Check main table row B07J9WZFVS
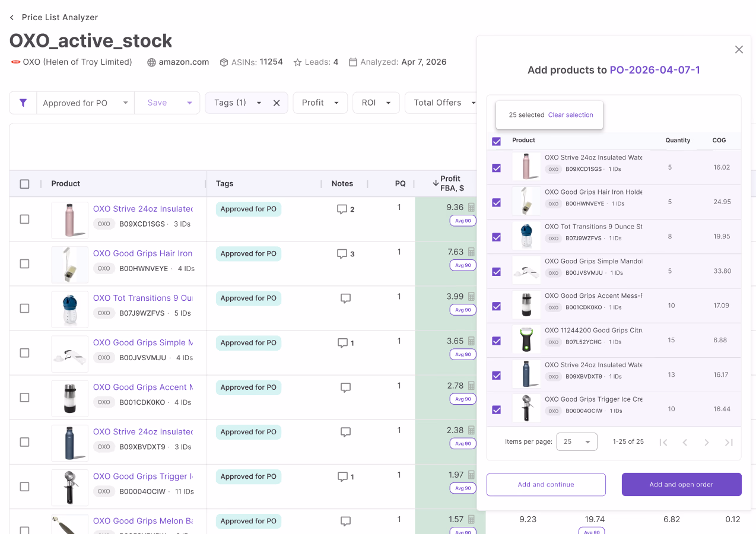The image size is (756, 534). [x=24, y=308]
